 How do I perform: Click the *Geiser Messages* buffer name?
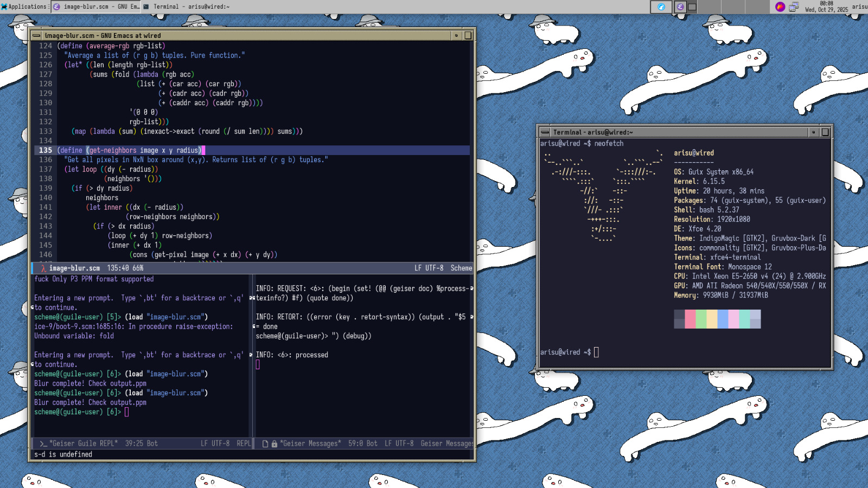click(x=310, y=444)
